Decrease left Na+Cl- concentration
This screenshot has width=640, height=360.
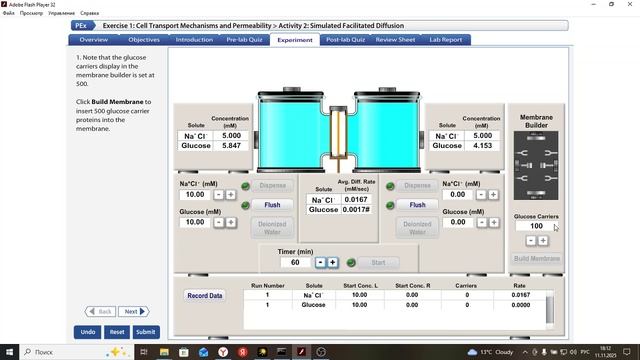pos(219,195)
